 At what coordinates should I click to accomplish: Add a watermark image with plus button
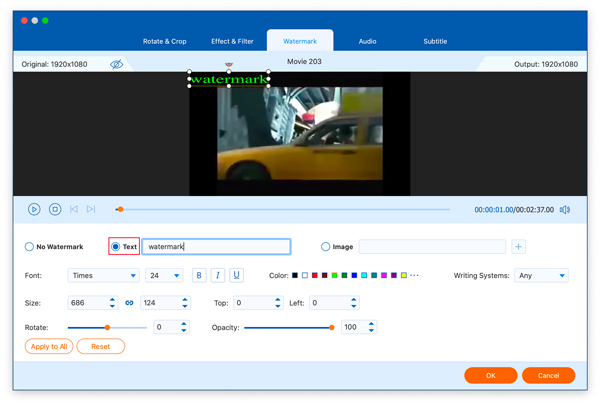(x=518, y=246)
